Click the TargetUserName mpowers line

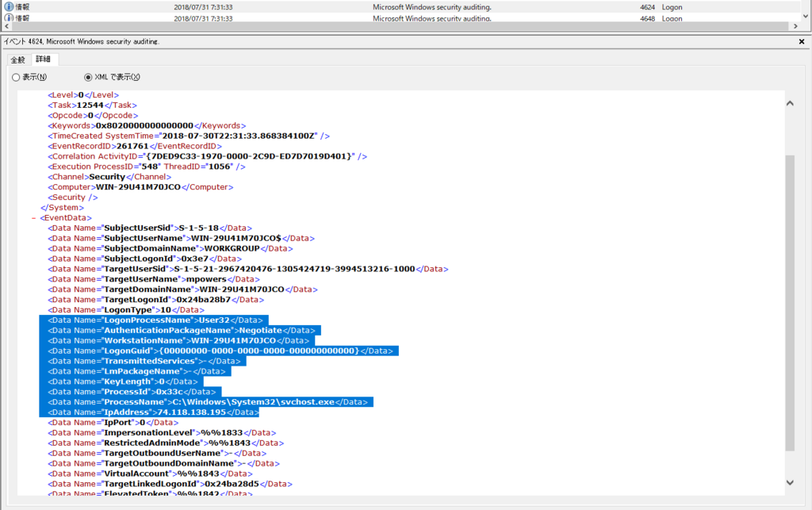point(154,280)
